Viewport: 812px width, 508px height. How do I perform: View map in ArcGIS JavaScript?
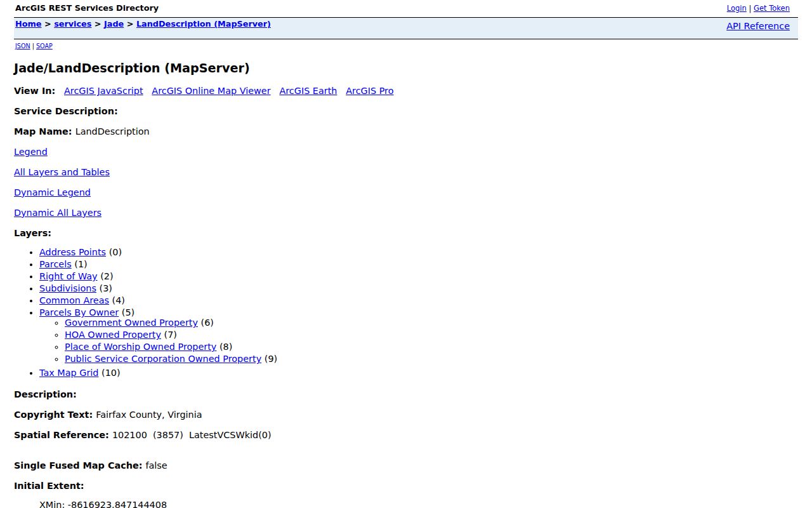click(103, 91)
